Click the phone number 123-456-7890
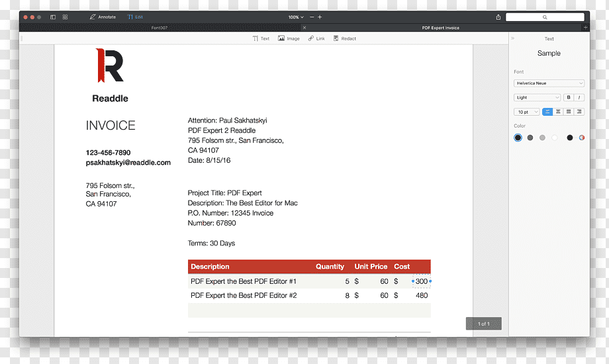Viewport: 609px width, 364px height. [108, 153]
